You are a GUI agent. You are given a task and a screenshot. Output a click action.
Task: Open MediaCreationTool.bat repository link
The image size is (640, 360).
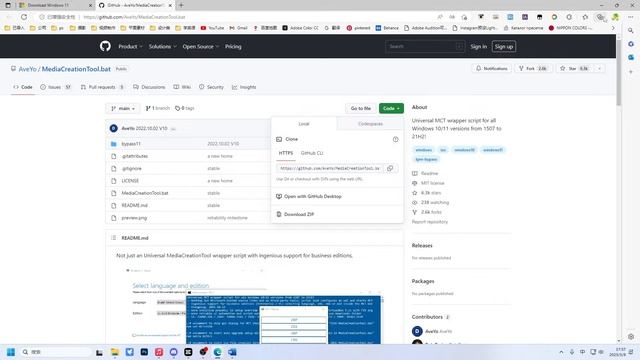(x=76, y=69)
